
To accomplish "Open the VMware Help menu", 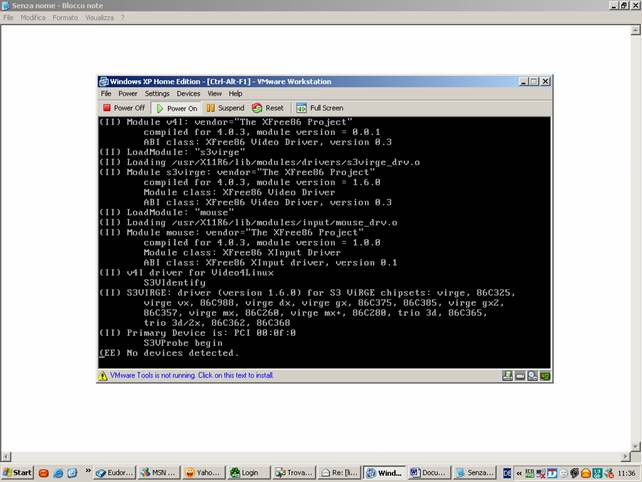I will coord(235,93).
